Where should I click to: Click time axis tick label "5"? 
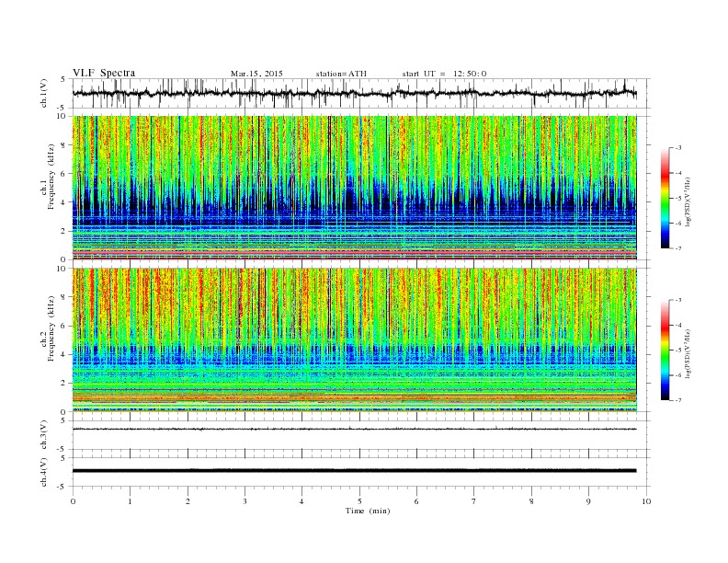359,501
